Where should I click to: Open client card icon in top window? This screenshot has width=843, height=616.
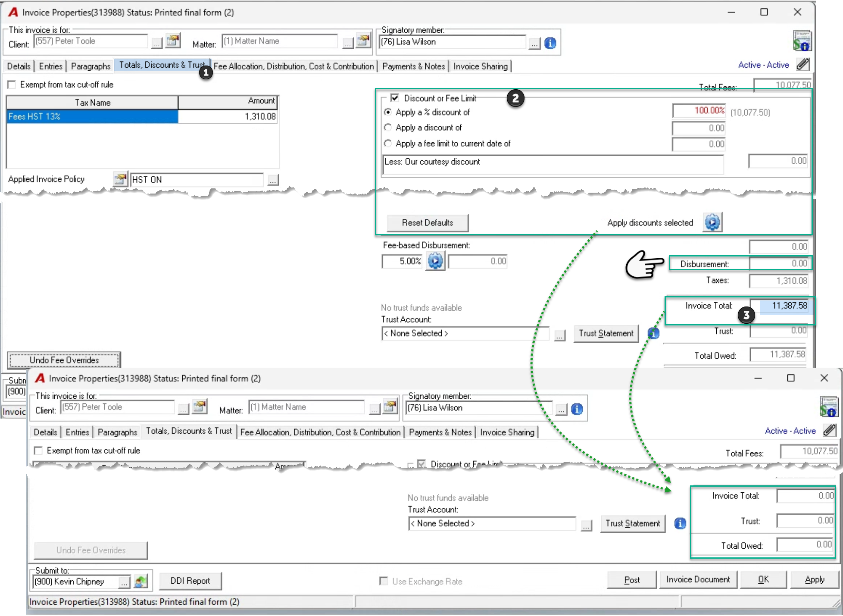pos(173,41)
